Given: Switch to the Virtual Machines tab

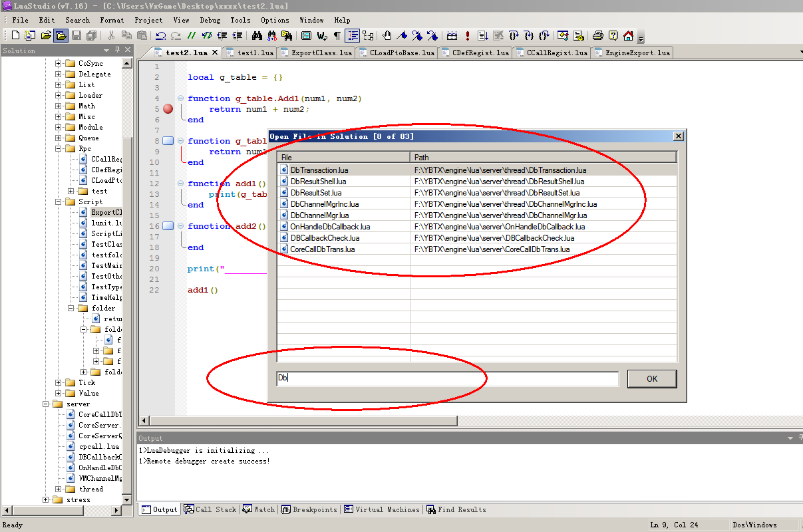Looking at the screenshot, I should [382, 509].
